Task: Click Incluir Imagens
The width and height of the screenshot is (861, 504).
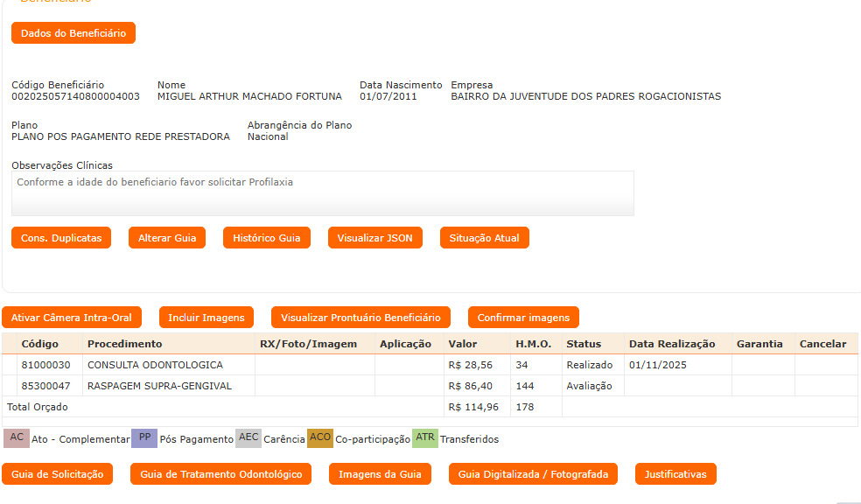Action: tap(206, 318)
